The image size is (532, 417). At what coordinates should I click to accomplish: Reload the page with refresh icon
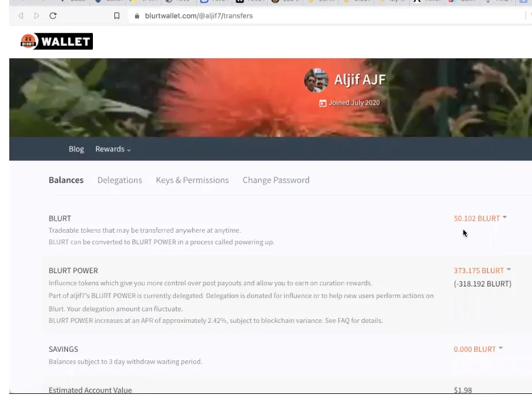(x=53, y=16)
